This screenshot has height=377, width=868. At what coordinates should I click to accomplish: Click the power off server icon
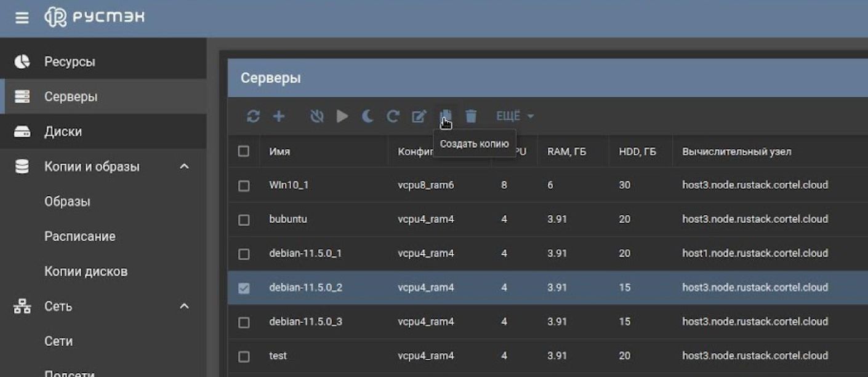pyautogui.click(x=317, y=116)
